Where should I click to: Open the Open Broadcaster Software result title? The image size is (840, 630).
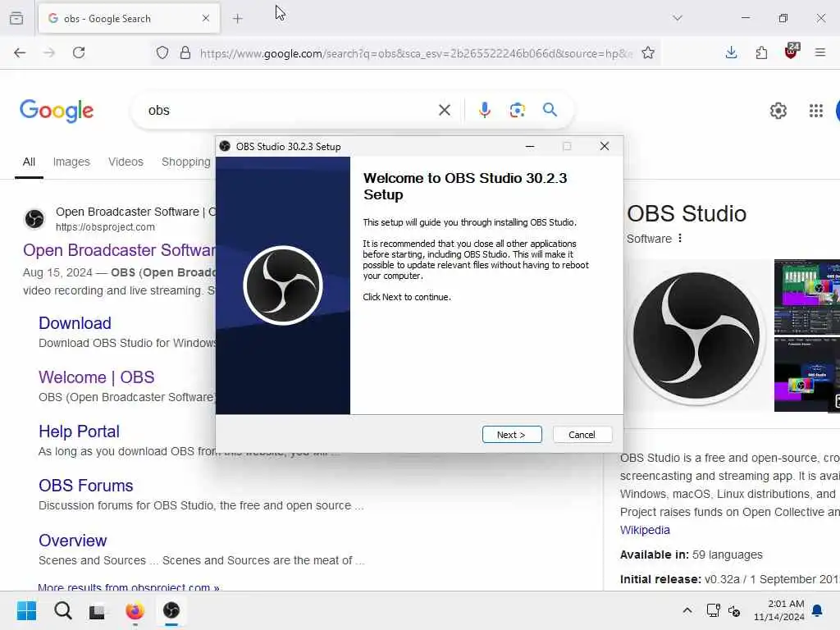tap(120, 250)
